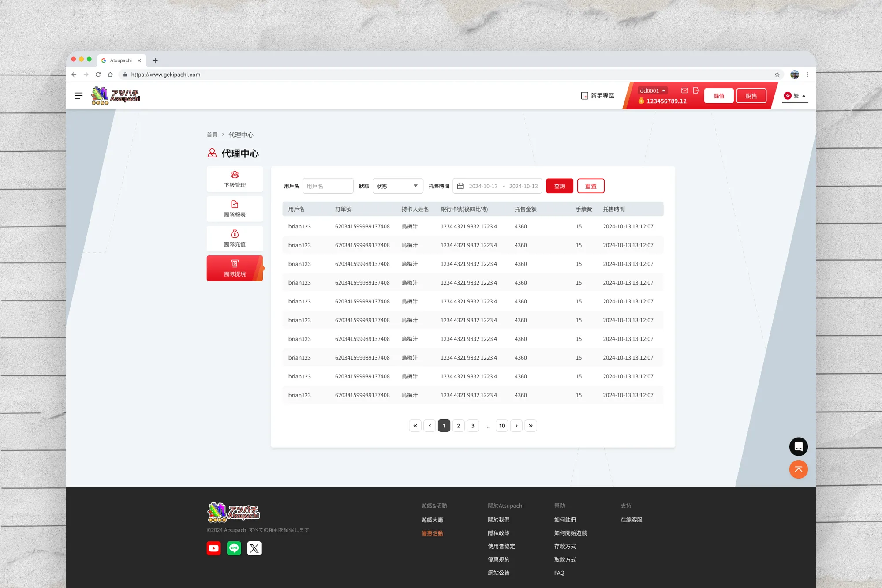Open the 新手專區 beginner zone

[x=598, y=96]
